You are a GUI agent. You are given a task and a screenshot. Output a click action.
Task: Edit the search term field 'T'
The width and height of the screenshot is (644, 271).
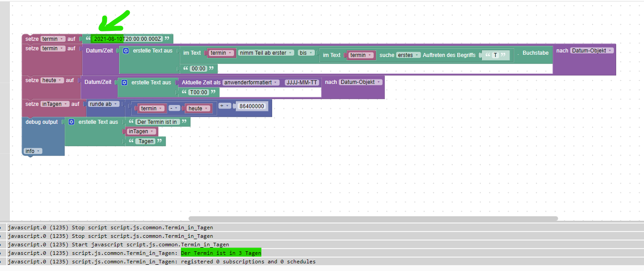pos(495,55)
